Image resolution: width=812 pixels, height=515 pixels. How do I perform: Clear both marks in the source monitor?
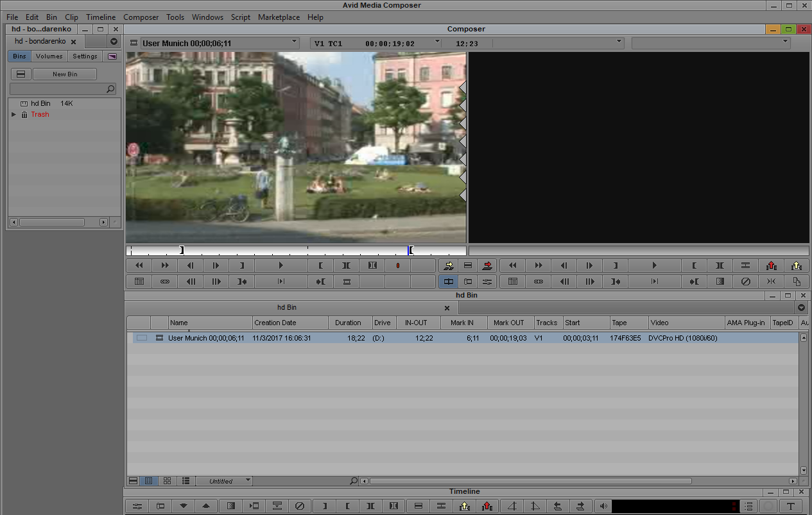point(372,266)
